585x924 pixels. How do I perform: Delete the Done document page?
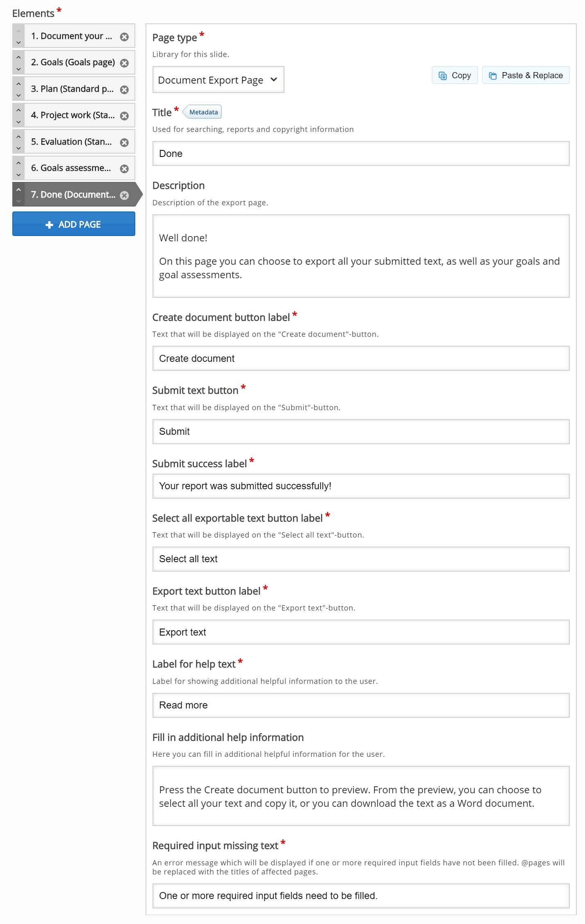tap(124, 195)
